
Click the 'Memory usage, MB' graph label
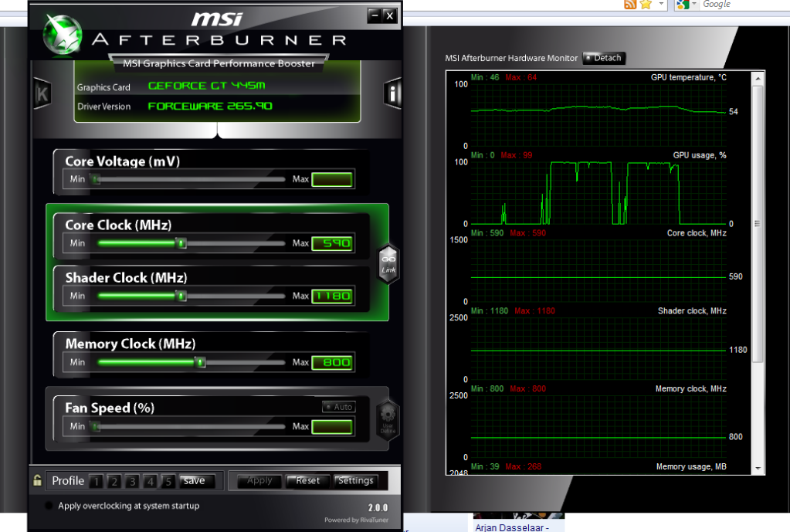coord(691,466)
